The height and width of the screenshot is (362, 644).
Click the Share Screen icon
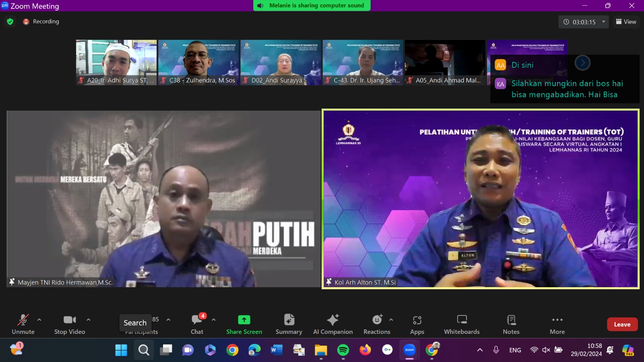[x=244, y=320]
